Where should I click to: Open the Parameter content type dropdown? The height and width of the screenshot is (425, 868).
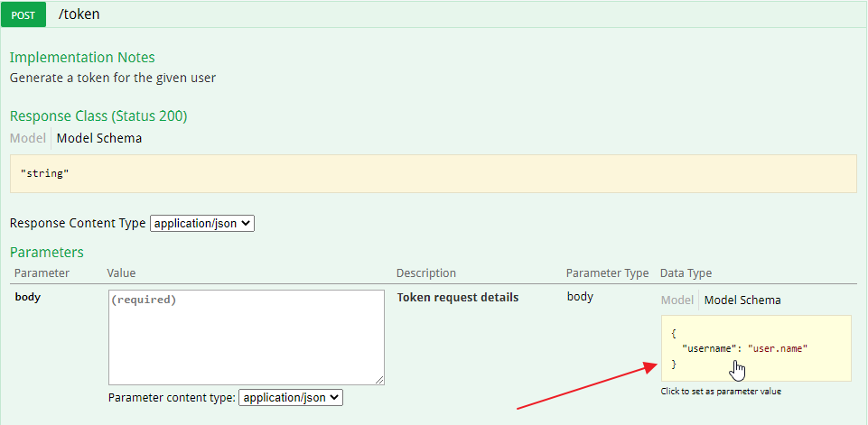(x=291, y=397)
